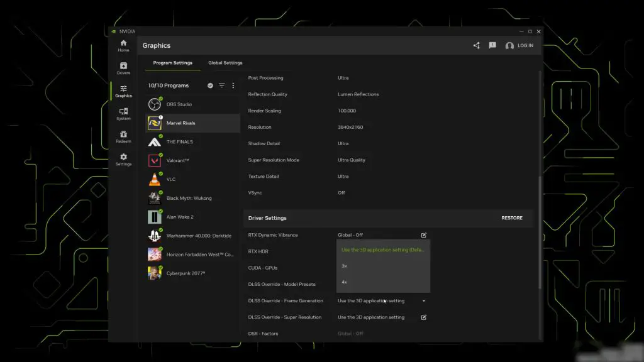Click THE FINALS game icon
The image size is (644, 362).
(155, 142)
